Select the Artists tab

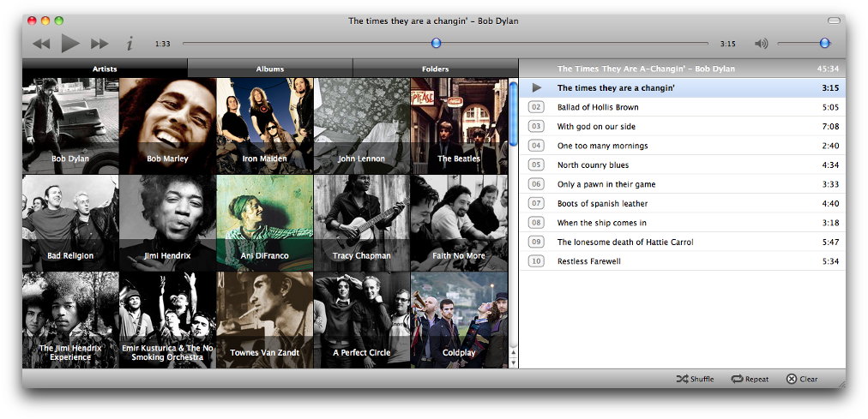pyautogui.click(x=105, y=69)
